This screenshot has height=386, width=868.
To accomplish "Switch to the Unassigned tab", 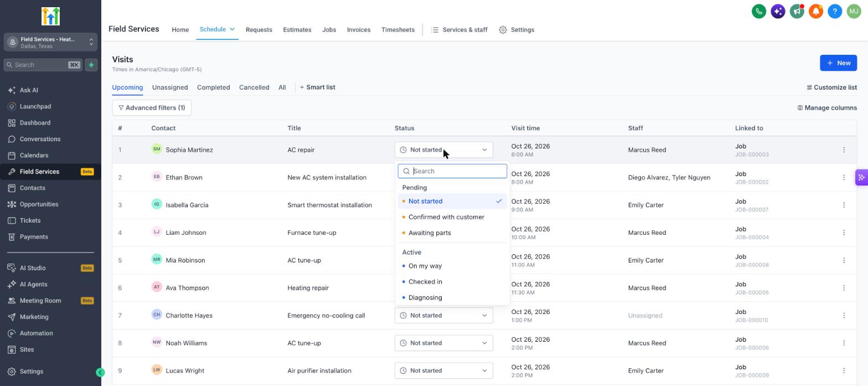I will pyautogui.click(x=170, y=88).
